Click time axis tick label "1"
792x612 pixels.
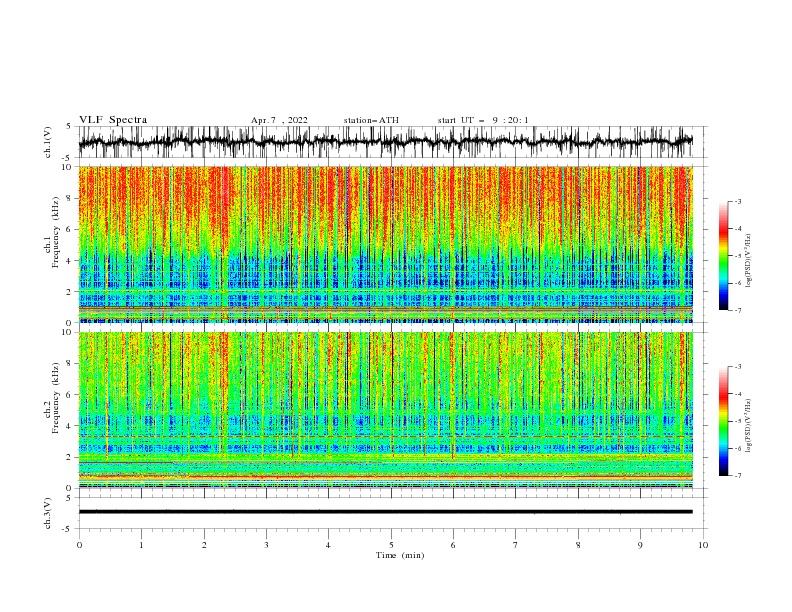click(x=141, y=545)
